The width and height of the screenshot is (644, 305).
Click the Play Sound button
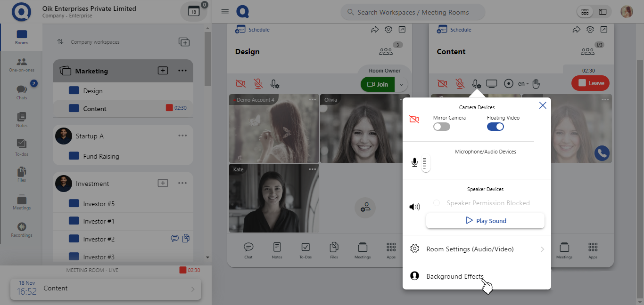tap(485, 221)
